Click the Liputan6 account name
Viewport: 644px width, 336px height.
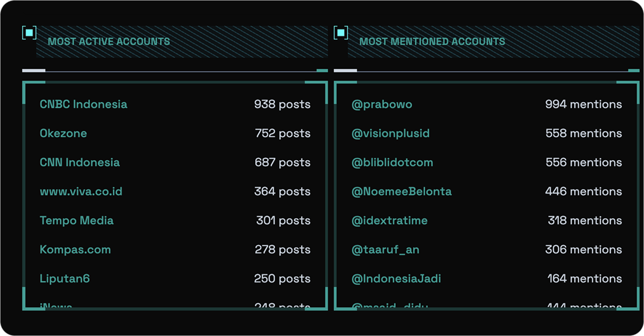coord(65,278)
